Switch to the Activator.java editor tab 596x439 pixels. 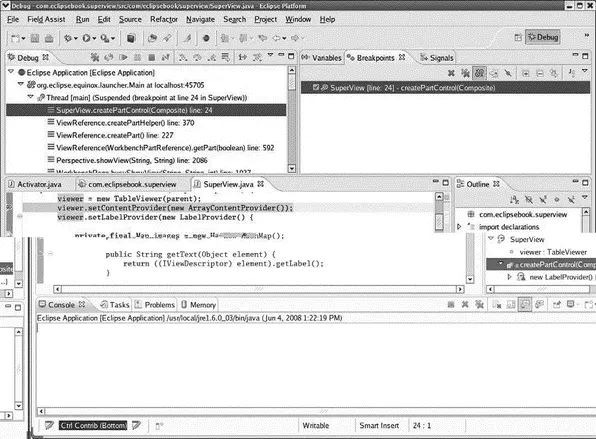35,184
